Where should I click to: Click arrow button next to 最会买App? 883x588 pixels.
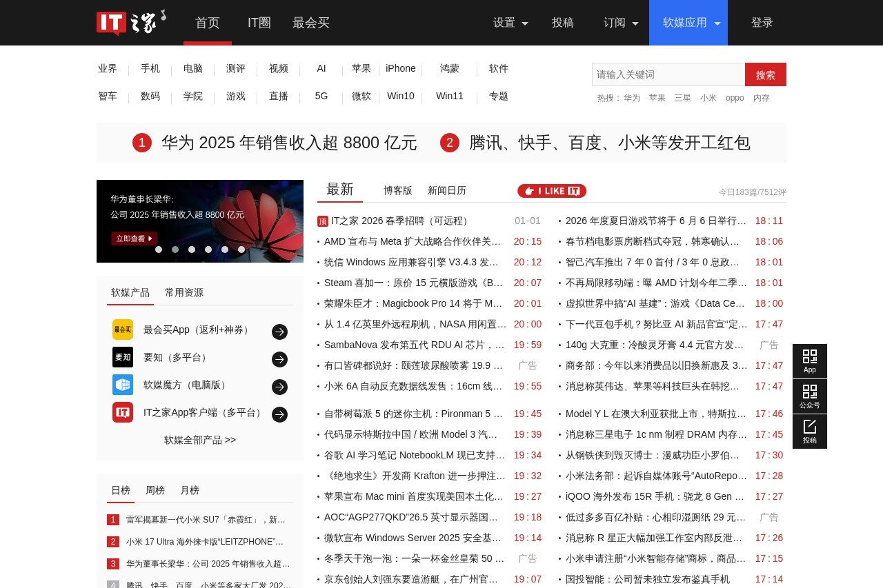pyautogui.click(x=279, y=332)
